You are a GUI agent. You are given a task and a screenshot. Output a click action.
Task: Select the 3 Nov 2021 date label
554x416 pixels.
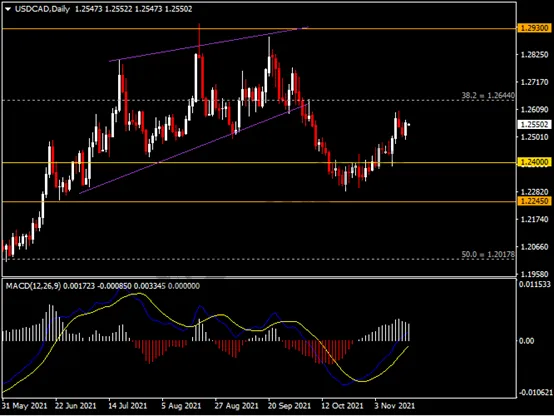[x=395, y=406]
